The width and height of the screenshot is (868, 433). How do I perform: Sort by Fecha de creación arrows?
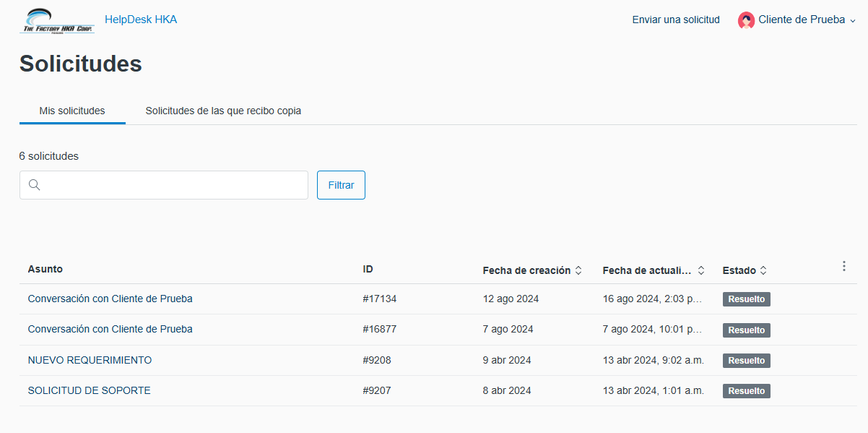coord(578,270)
